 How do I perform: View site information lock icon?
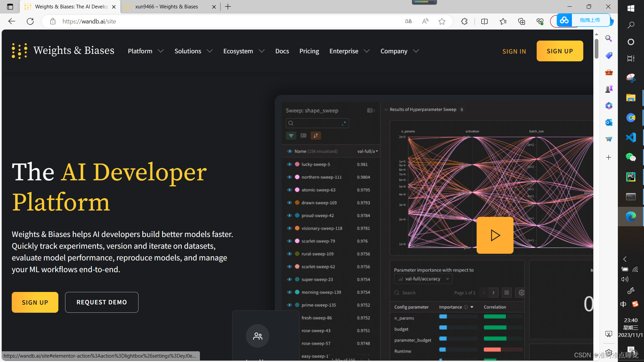(53, 21)
